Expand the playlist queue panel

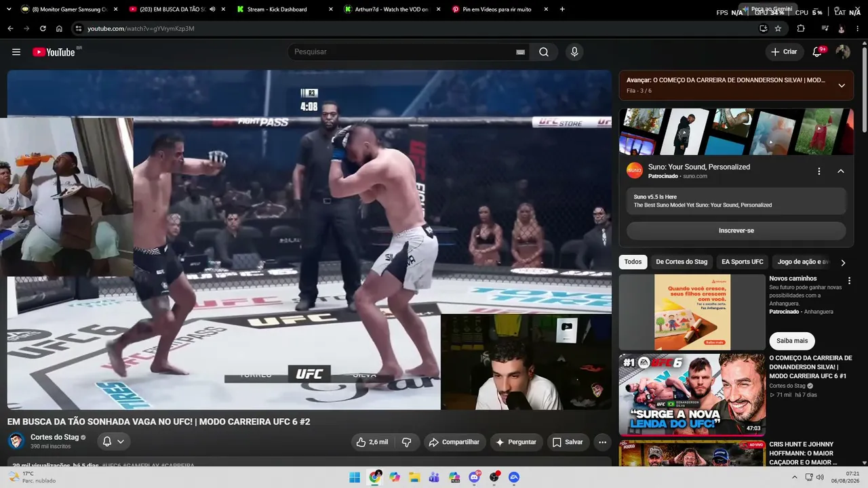[842, 85]
